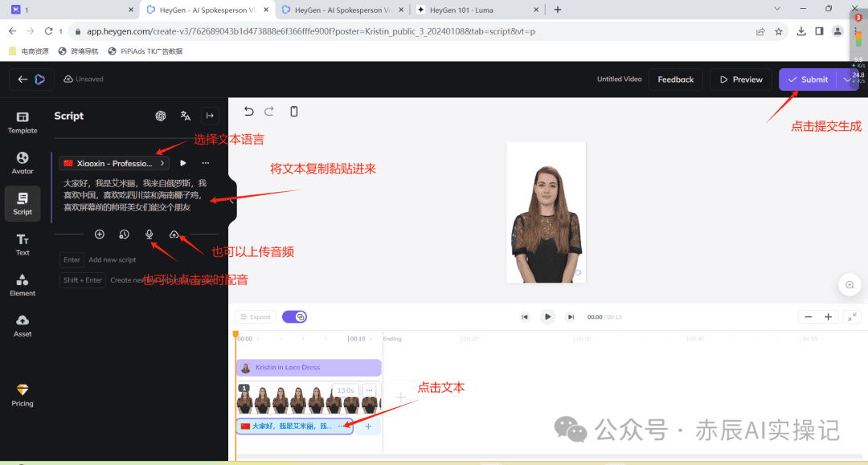Collapse the Script panel

tap(210, 116)
